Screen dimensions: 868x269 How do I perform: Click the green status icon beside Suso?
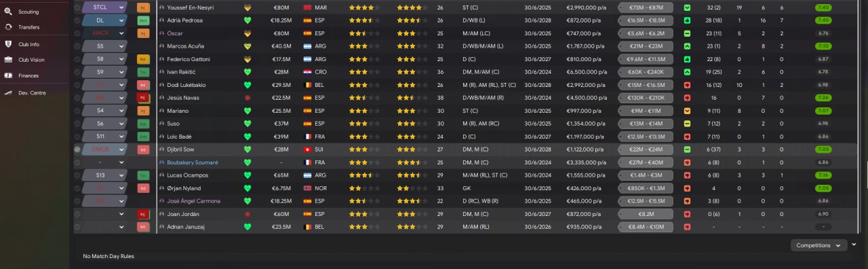click(x=143, y=124)
